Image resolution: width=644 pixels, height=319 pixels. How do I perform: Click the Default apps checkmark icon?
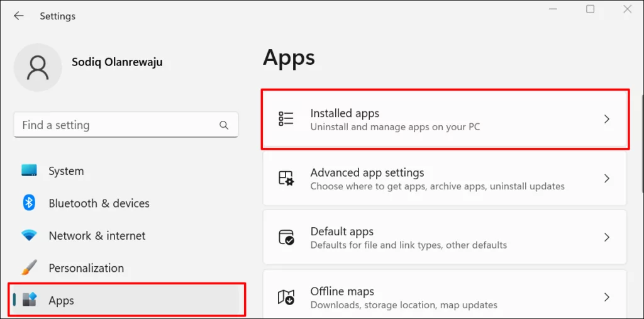tap(286, 238)
